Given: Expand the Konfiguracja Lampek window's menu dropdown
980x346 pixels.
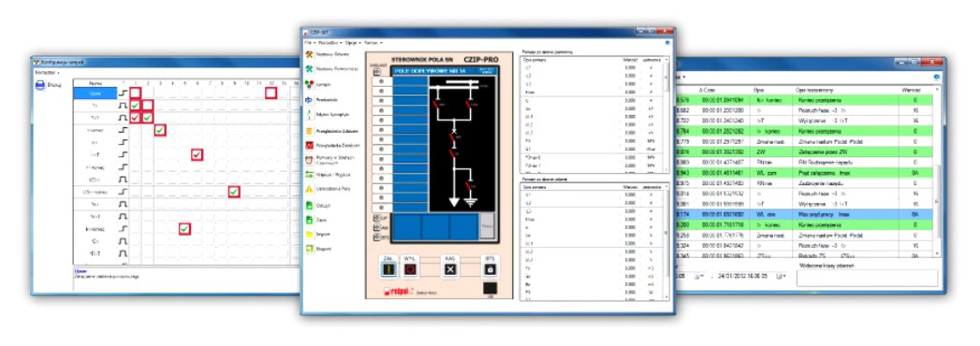Looking at the screenshot, I should tap(47, 72).
